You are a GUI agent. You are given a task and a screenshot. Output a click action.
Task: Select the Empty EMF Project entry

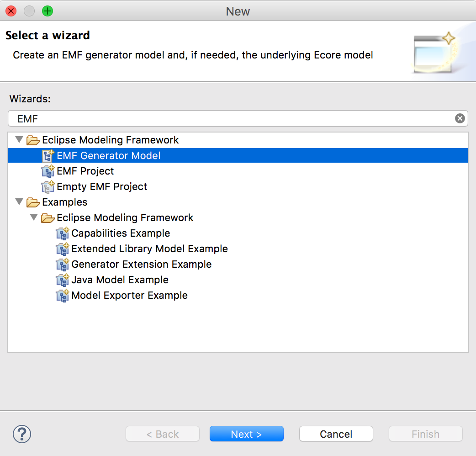[x=102, y=186]
